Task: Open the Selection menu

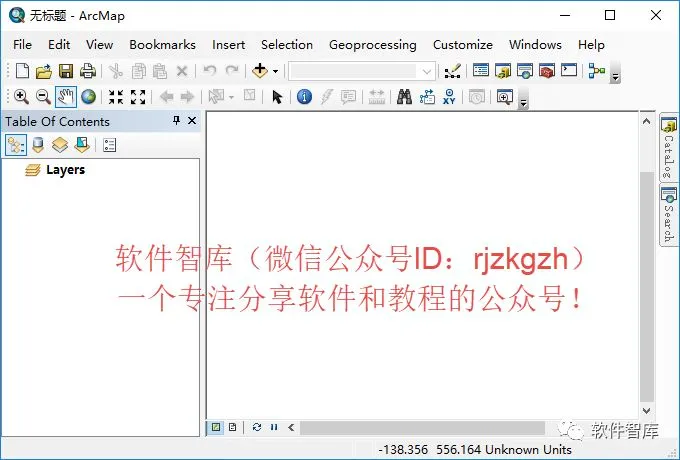Action: (287, 45)
